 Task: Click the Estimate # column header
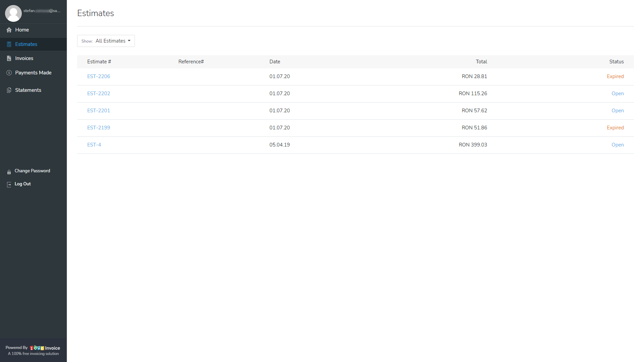(x=99, y=62)
